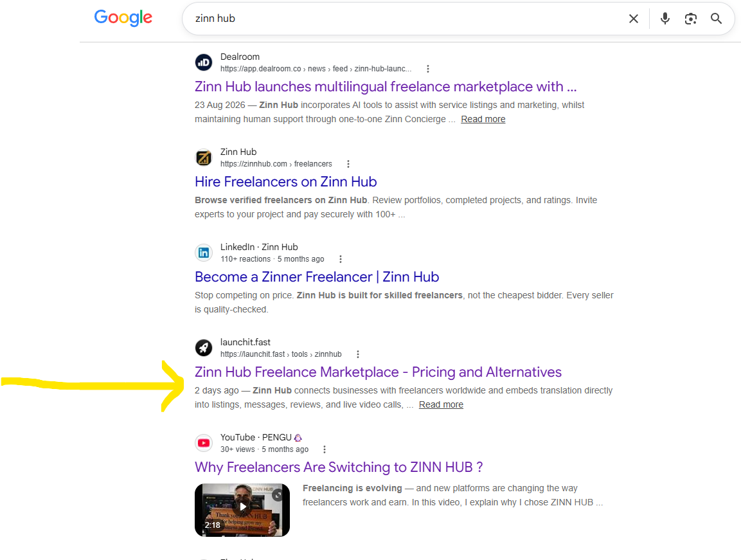Click the 'Dealroom' source name
Image resolution: width=741 pixels, height=560 pixels.
click(x=240, y=57)
